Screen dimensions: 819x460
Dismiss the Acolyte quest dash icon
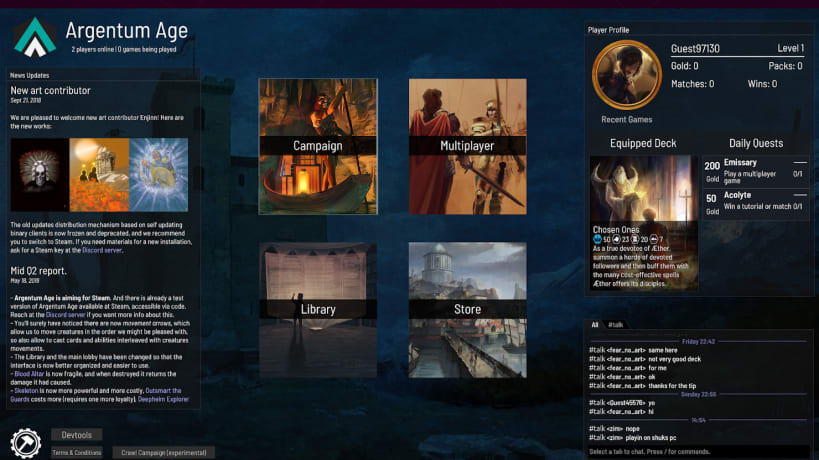point(800,195)
